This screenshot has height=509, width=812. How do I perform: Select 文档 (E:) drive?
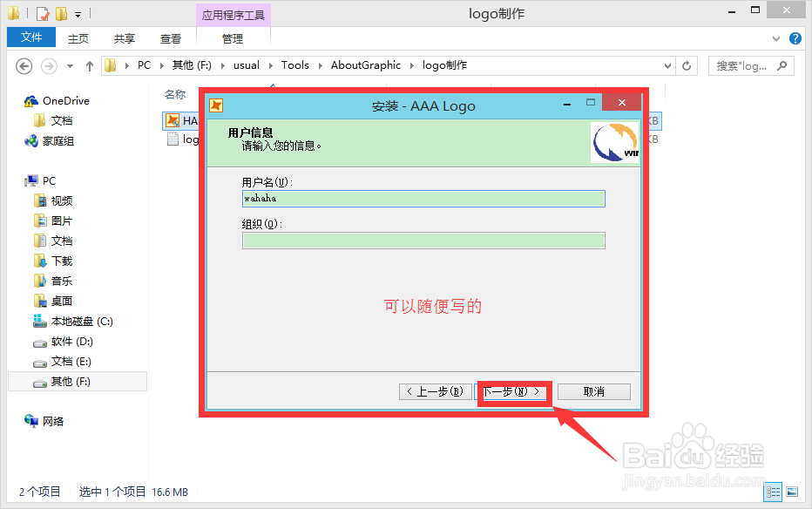click(63, 362)
